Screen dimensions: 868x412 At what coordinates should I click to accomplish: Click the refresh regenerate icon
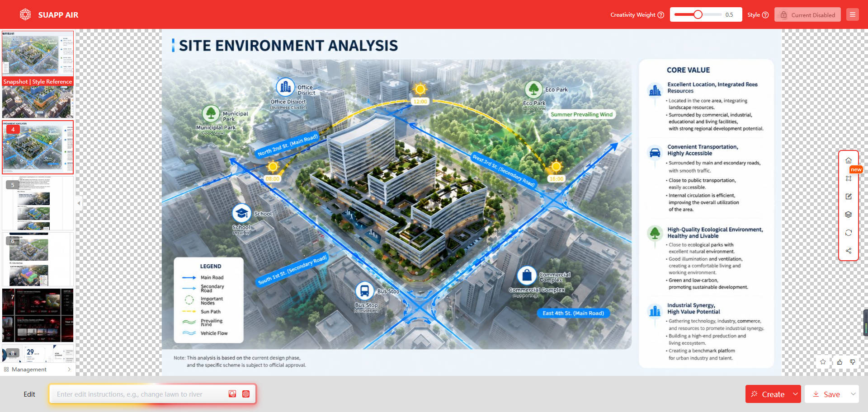click(x=849, y=233)
